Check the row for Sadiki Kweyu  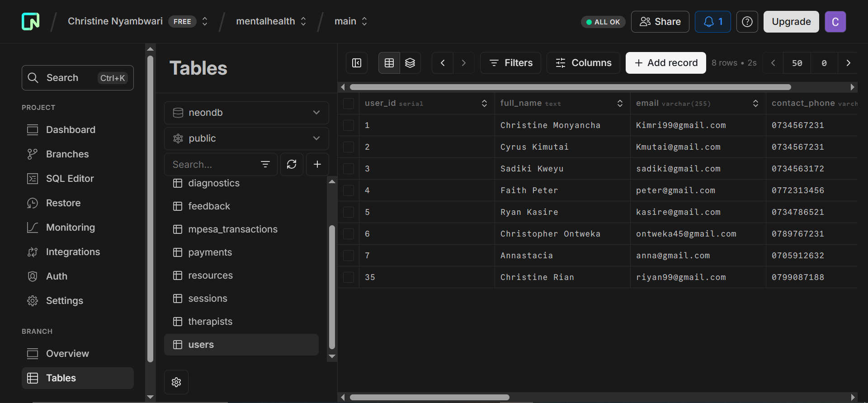coord(349,169)
